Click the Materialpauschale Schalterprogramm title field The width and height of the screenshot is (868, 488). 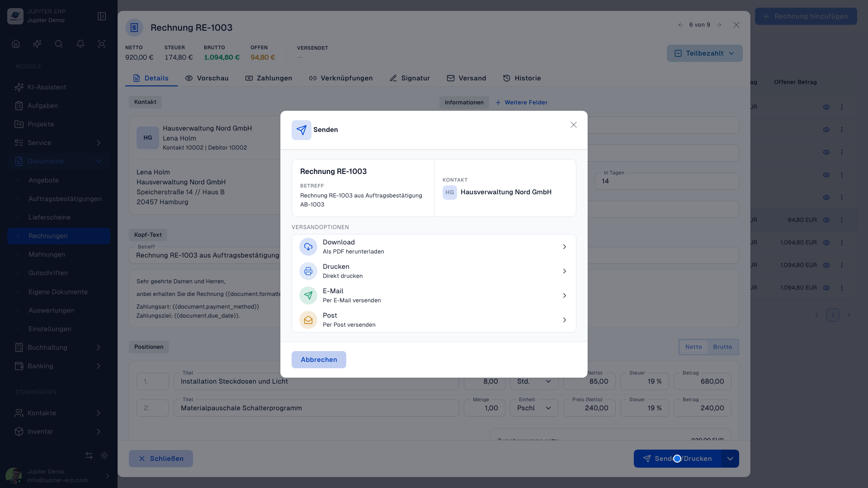tap(316, 408)
